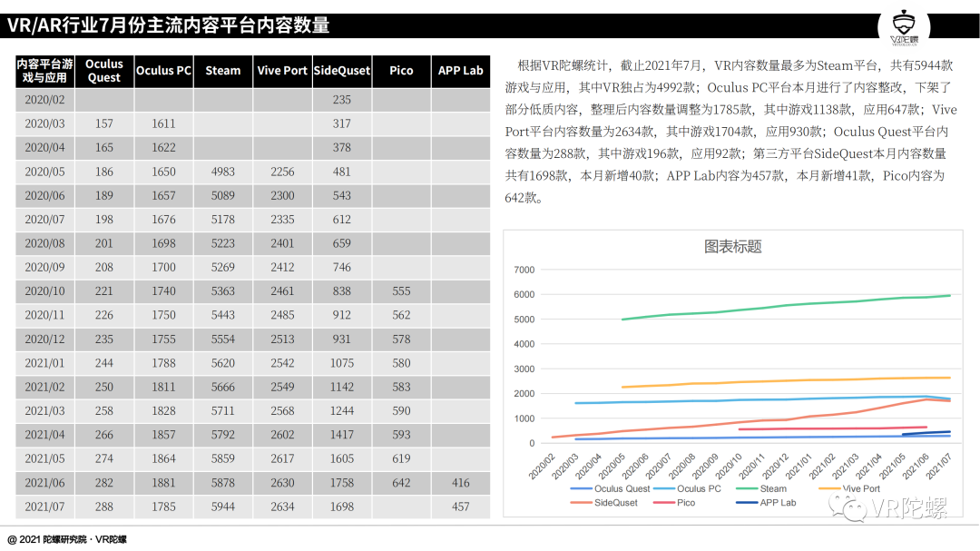Click Oculus PC table cell "1785" in the 2021/07 row

[163, 507]
